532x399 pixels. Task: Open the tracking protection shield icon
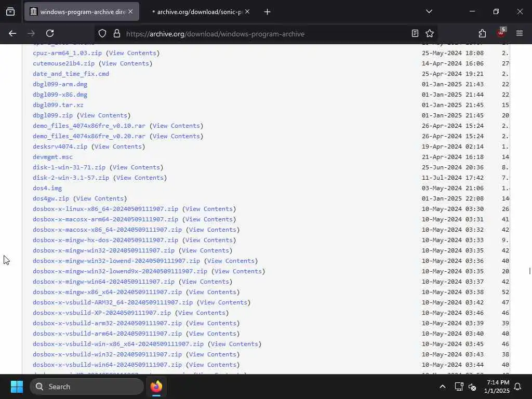102,33
